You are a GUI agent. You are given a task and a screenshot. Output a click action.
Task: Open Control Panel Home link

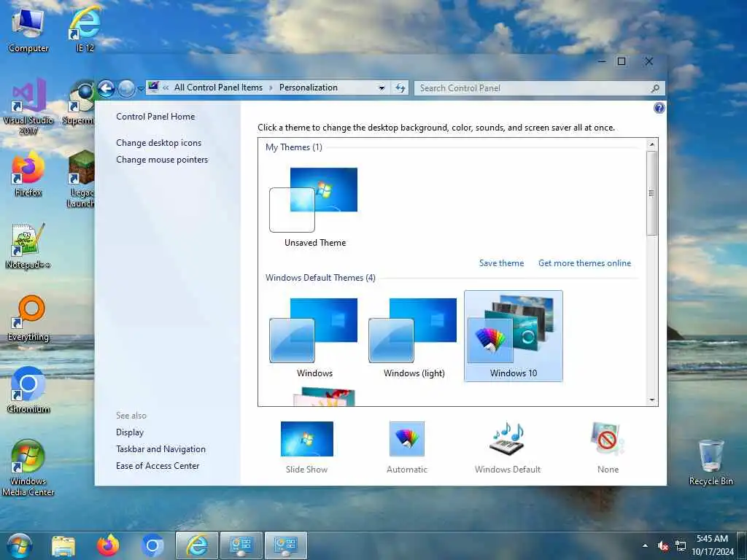(155, 117)
